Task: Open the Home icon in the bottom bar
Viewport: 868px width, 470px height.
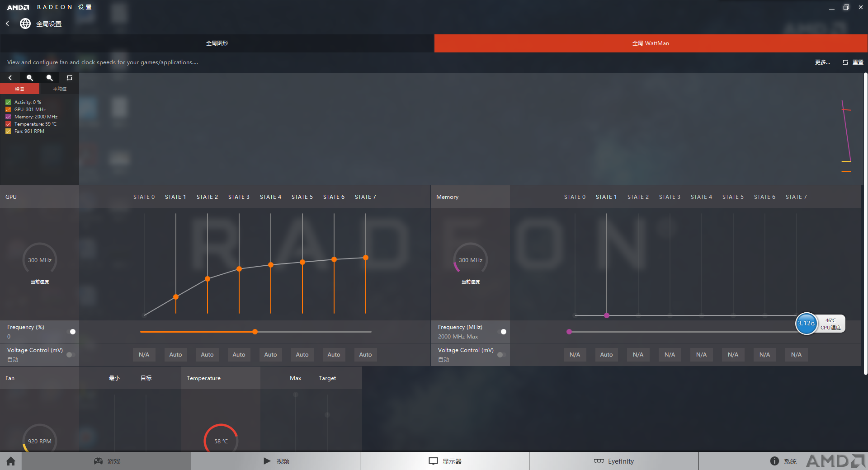Action: (x=11, y=461)
